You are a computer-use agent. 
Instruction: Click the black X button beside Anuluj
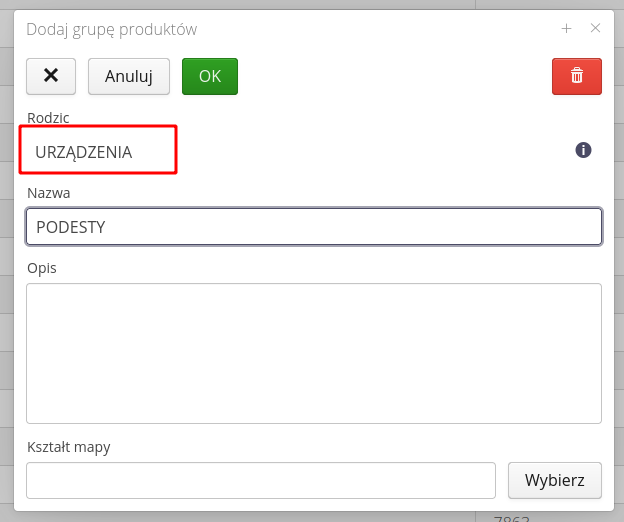point(51,76)
